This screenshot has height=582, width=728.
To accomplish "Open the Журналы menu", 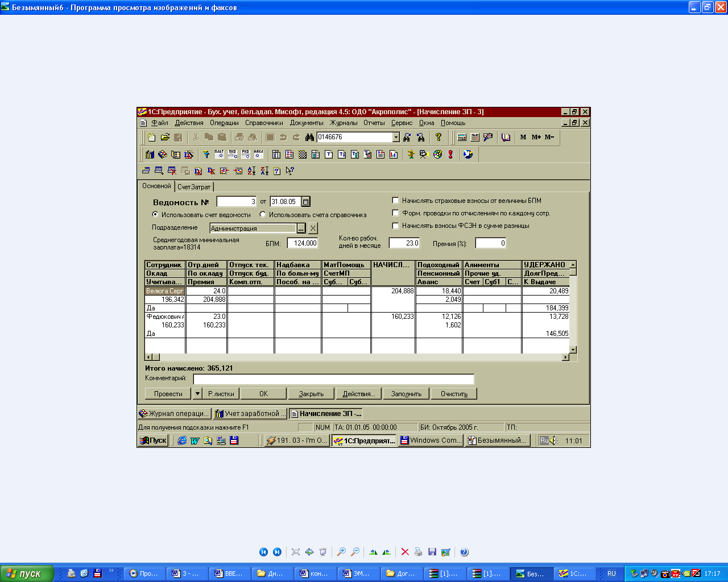I will 344,123.
